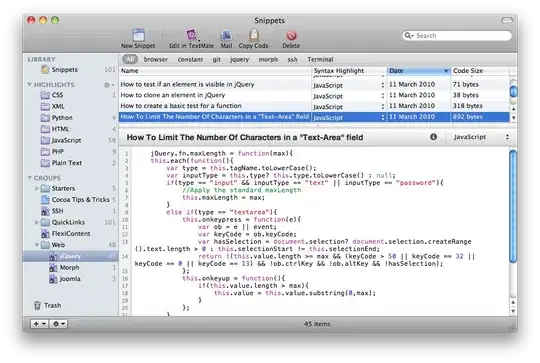The height and width of the screenshot is (363, 540).
Task: Open the Trash in sidebar
Action: 48,305
